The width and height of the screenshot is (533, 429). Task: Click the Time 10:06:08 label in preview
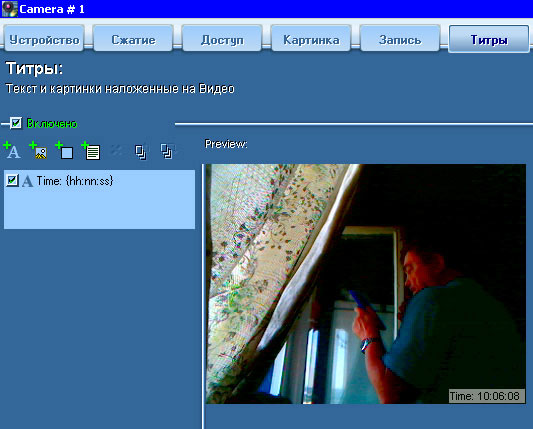click(x=486, y=396)
